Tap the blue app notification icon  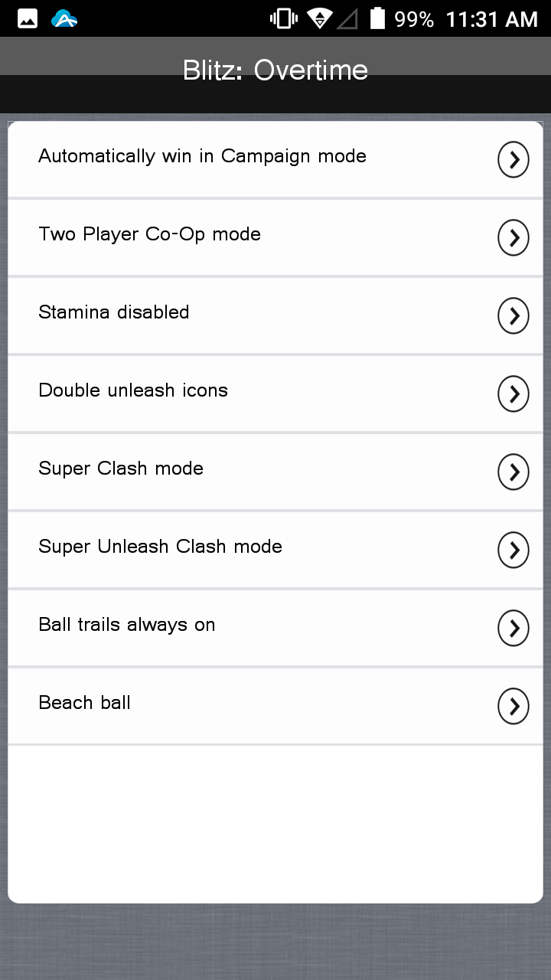point(64,17)
